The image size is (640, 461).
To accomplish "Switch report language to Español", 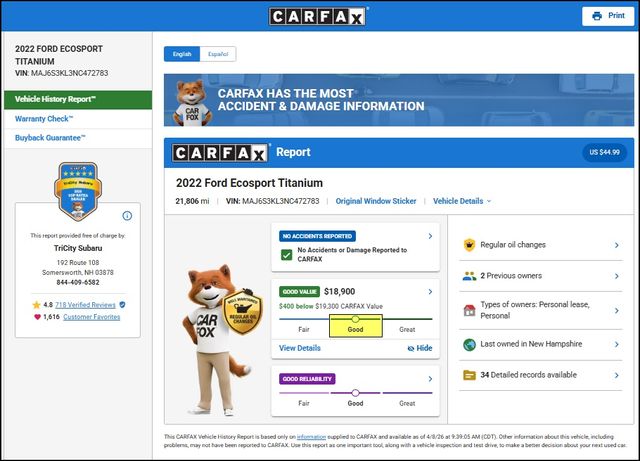I will (x=217, y=54).
